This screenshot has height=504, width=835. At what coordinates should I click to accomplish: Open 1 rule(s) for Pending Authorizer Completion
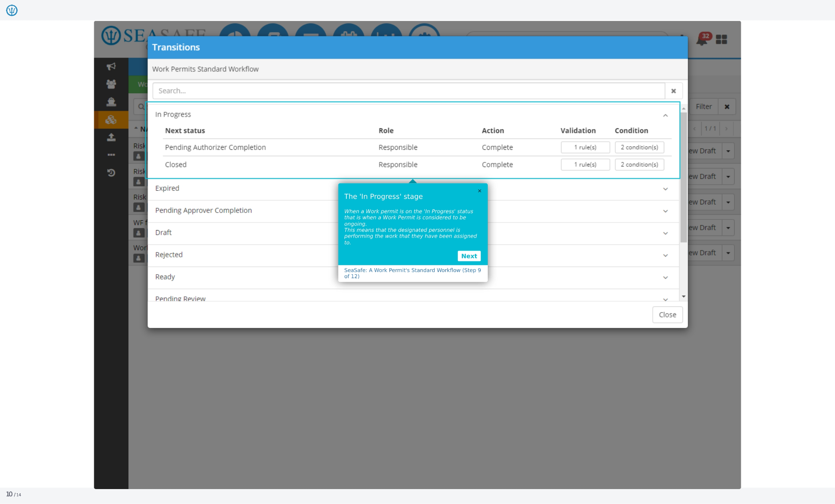pyautogui.click(x=585, y=147)
